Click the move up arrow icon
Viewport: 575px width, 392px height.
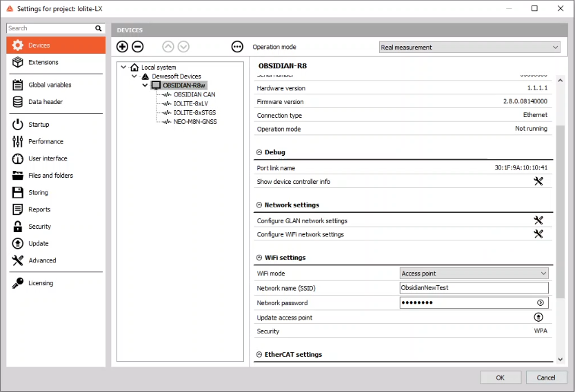point(168,47)
